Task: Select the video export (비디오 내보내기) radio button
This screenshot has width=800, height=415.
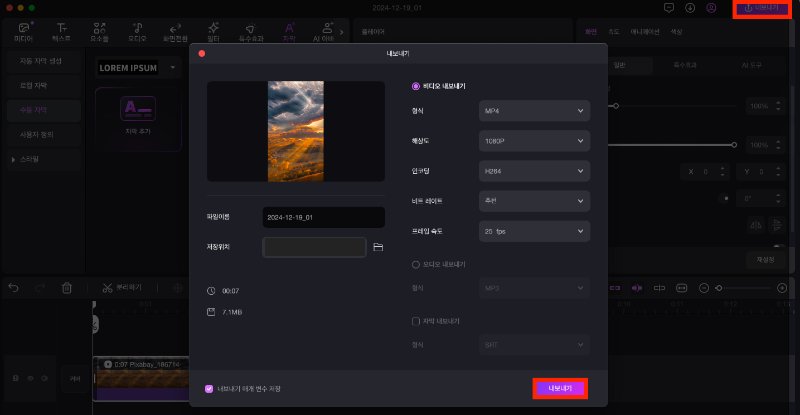Action: (416, 86)
